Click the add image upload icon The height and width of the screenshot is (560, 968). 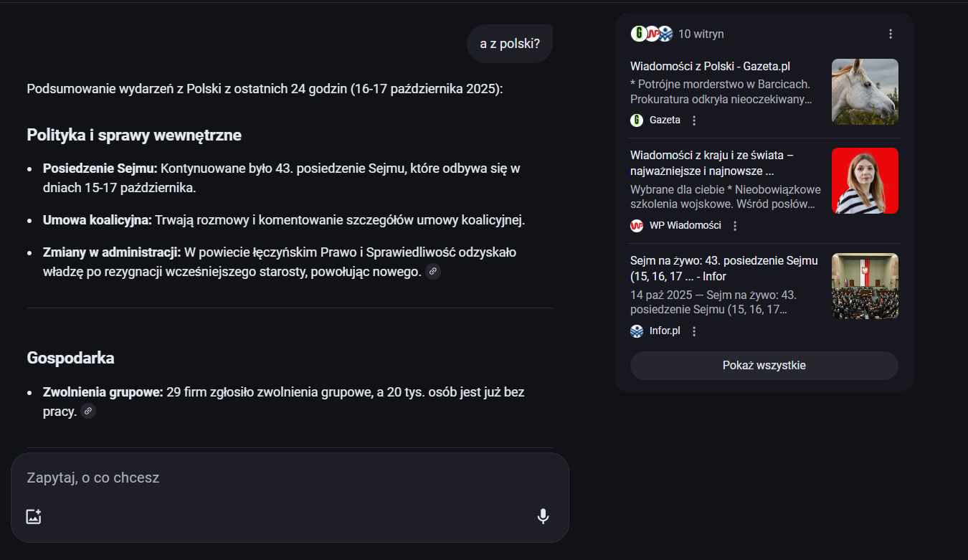[34, 516]
